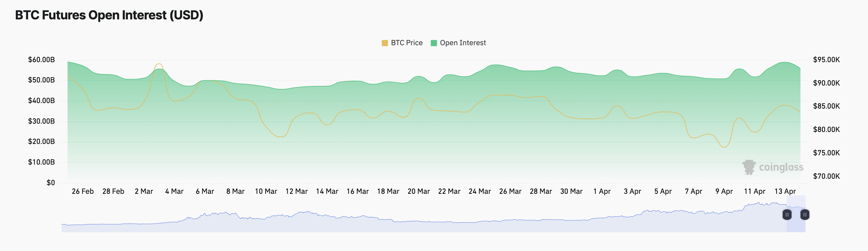Click the 10 Mar date label

point(266,191)
